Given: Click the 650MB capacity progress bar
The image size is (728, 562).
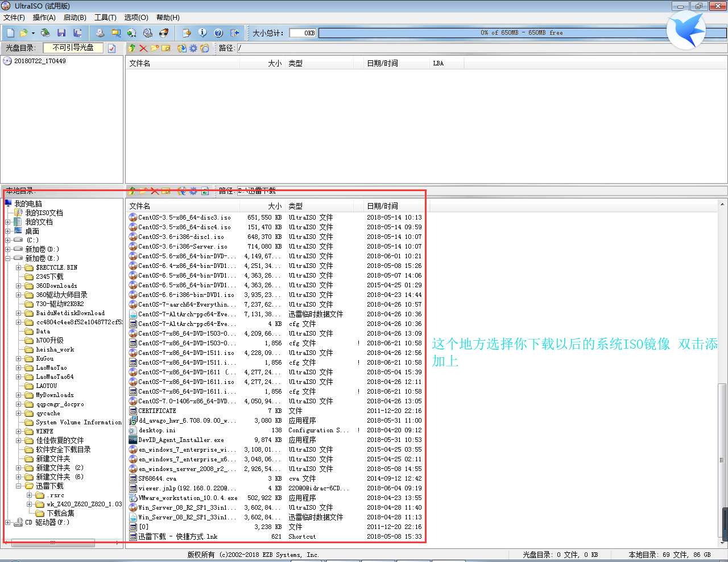Looking at the screenshot, I should (512, 33).
